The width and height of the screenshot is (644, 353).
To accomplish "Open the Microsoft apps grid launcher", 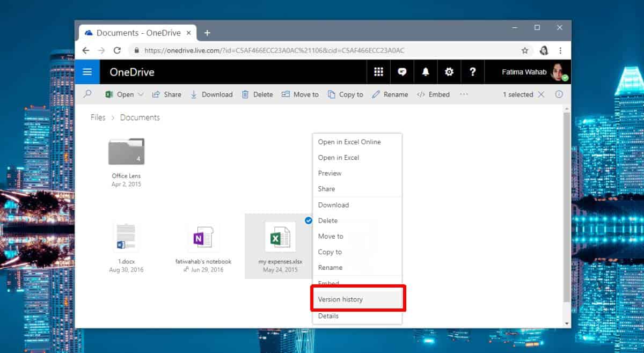I will [x=378, y=72].
